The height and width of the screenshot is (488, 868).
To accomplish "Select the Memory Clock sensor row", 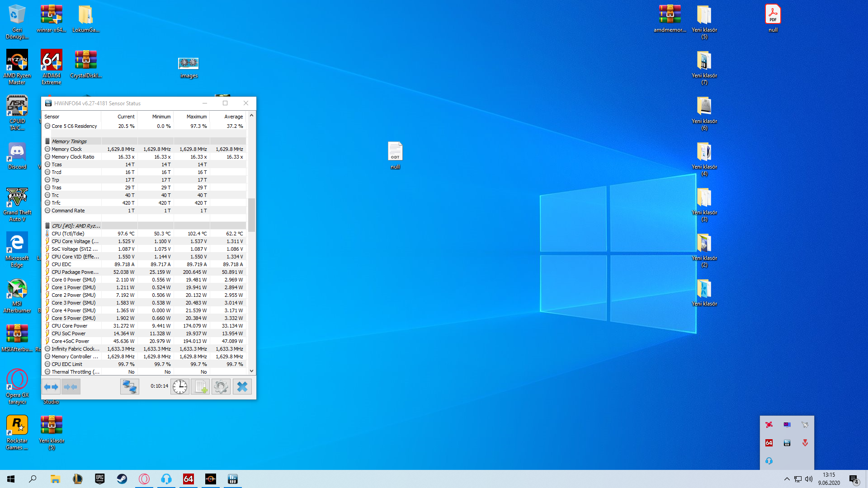I will [x=144, y=149].
